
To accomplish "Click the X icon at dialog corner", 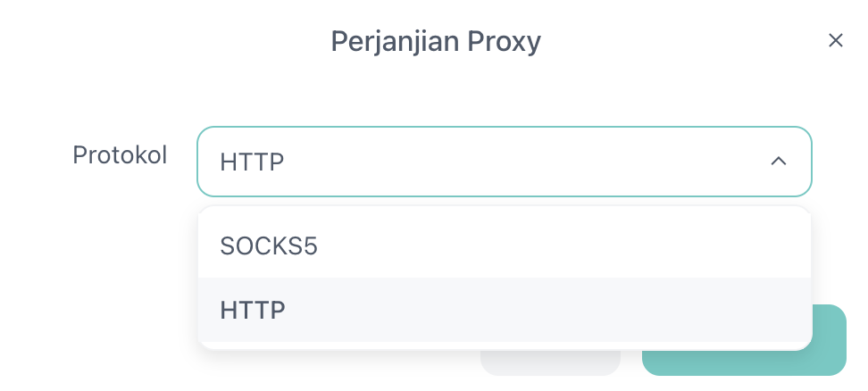I will 835,40.
